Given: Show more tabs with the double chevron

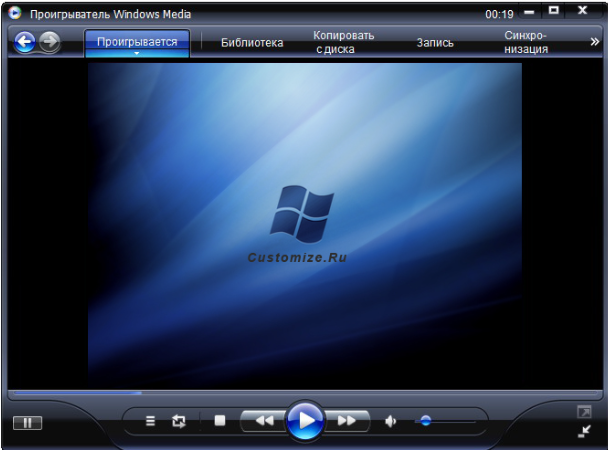Looking at the screenshot, I should (x=594, y=42).
